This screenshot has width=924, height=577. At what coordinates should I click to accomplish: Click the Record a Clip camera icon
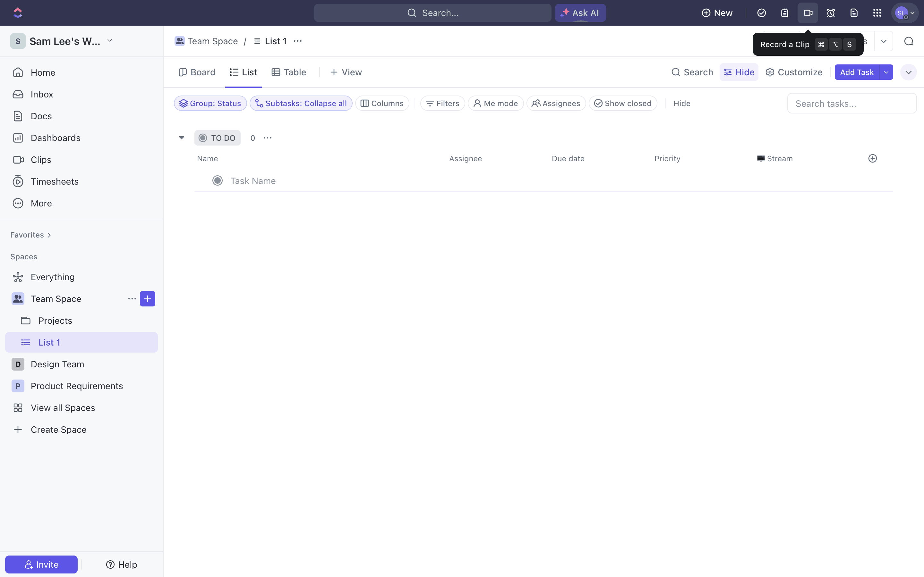[x=808, y=13]
